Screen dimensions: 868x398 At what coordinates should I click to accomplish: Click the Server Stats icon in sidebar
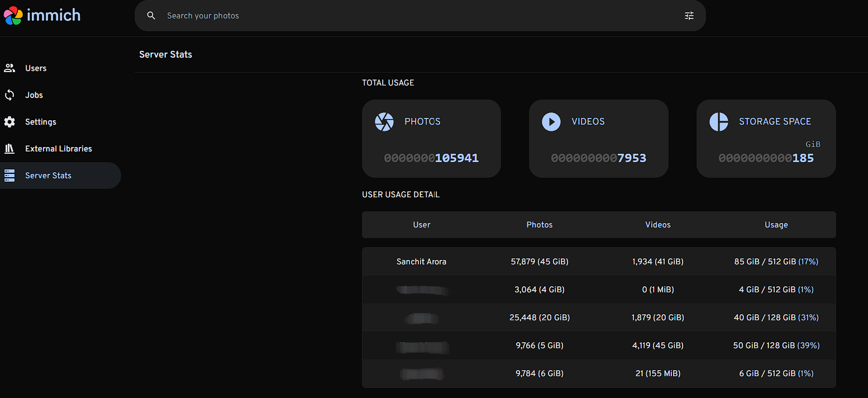pyautogui.click(x=9, y=176)
